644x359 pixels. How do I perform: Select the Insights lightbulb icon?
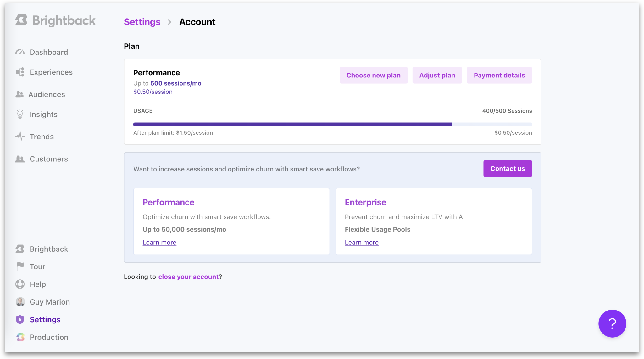click(20, 114)
